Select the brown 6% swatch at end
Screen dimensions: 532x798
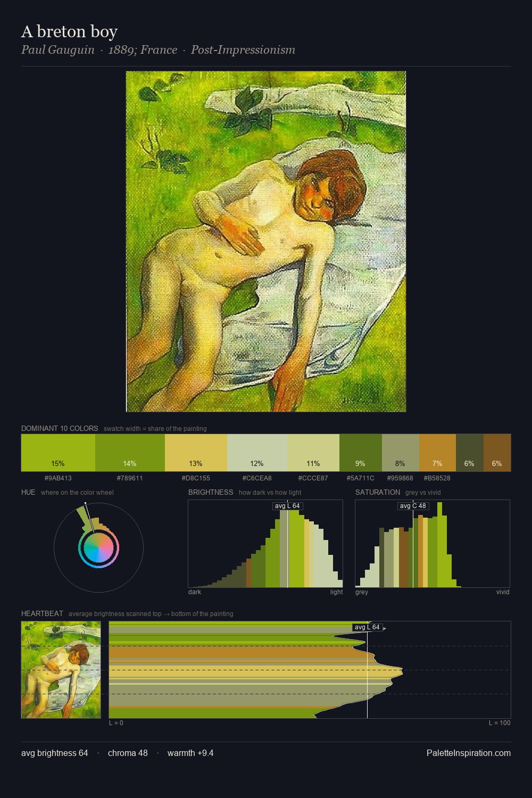497,453
